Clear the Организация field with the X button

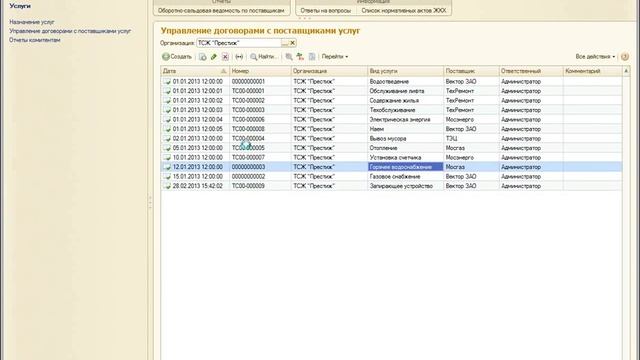pyautogui.click(x=293, y=43)
